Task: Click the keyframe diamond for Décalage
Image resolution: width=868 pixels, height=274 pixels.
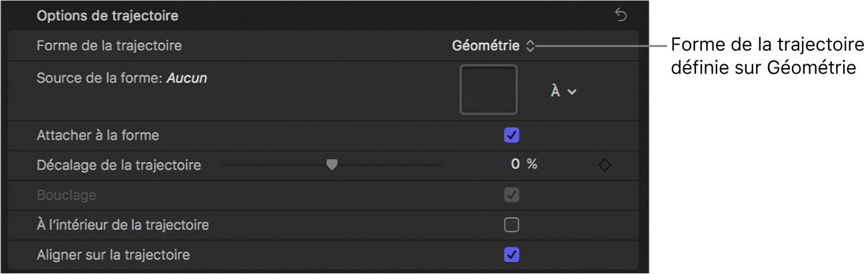Action: click(x=604, y=165)
